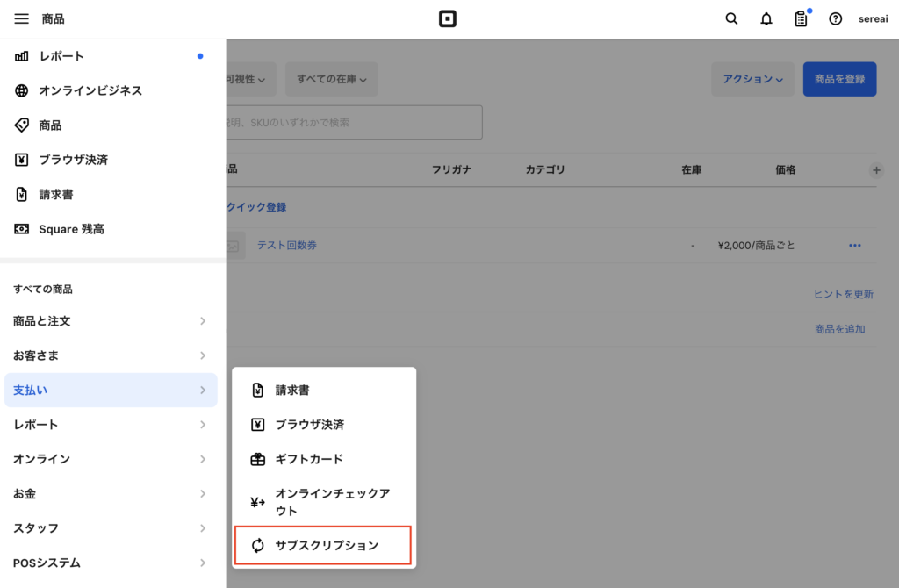Open オンラインビジネス in the sidebar
Viewport: 899px width, 588px height.
(90, 90)
